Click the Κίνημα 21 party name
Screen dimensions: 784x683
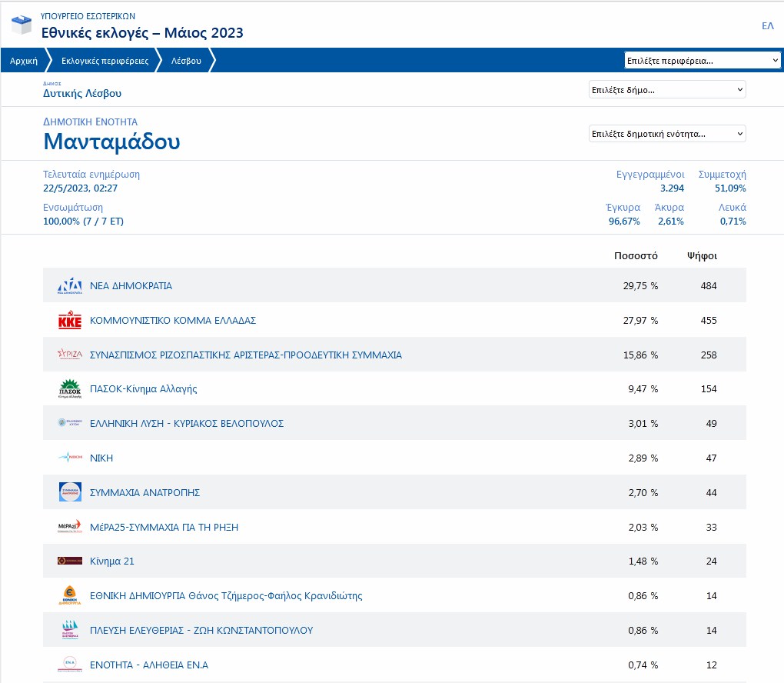[x=112, y=561]
